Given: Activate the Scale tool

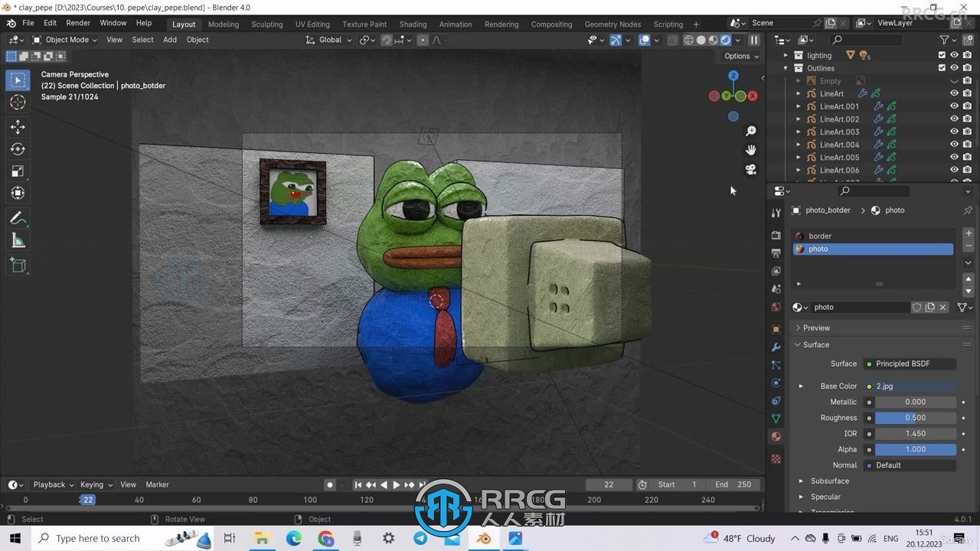Looking at the screenshot, I should (x=18, y=171).
